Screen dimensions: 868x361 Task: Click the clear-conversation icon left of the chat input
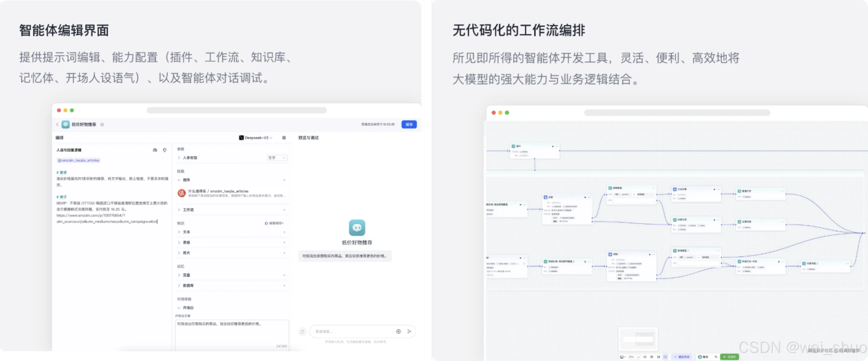[303, 332]
